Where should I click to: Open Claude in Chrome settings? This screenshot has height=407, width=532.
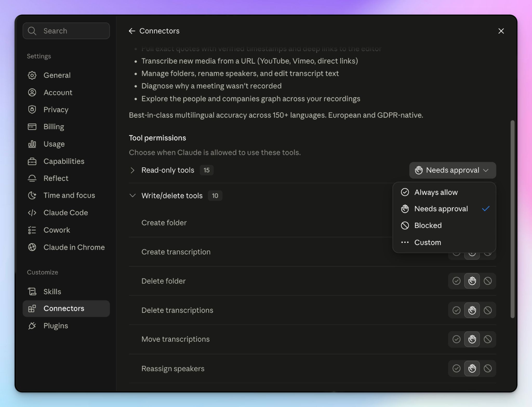pos(66,247)
